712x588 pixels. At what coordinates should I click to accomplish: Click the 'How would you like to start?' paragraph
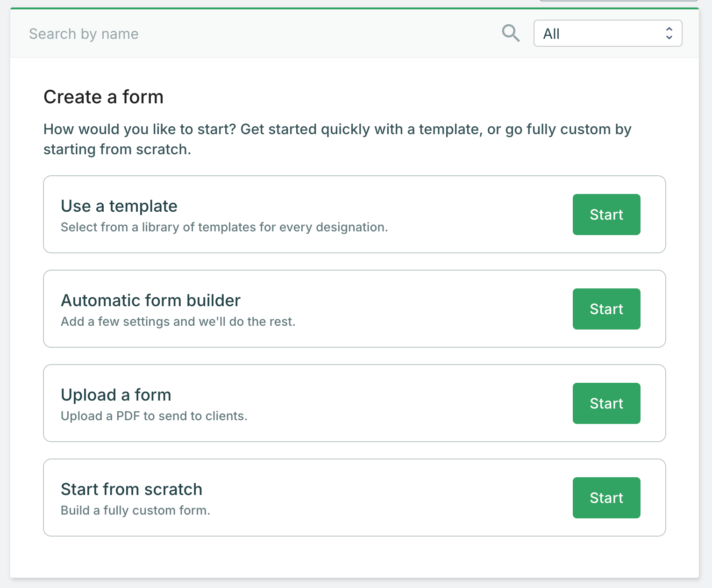[x=337, y=139]
